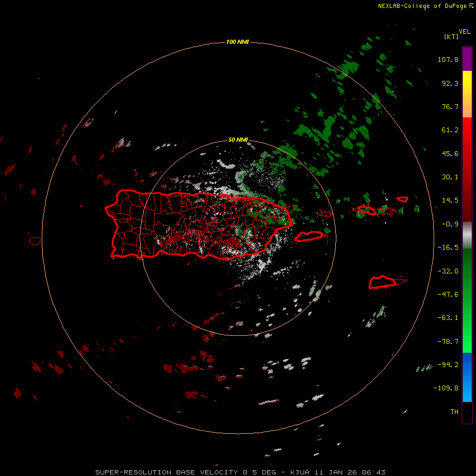The height and width of the screenshot is (476, 476).
Task: Click the 76.7 legend value
Action: 450,106
